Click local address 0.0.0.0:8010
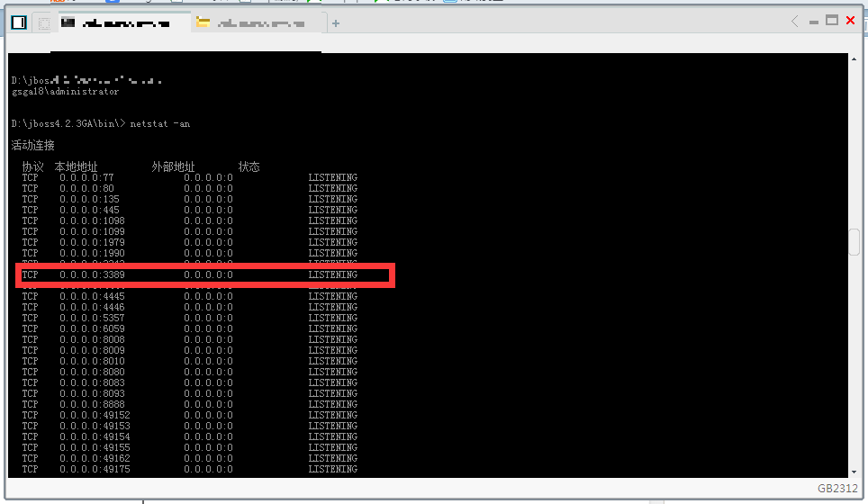 coord(93,361)
